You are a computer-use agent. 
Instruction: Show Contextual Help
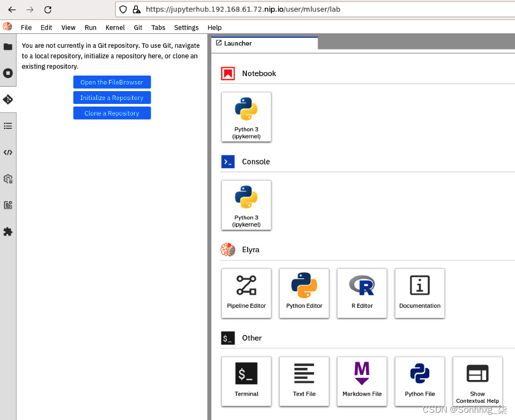tap(478, 382)
